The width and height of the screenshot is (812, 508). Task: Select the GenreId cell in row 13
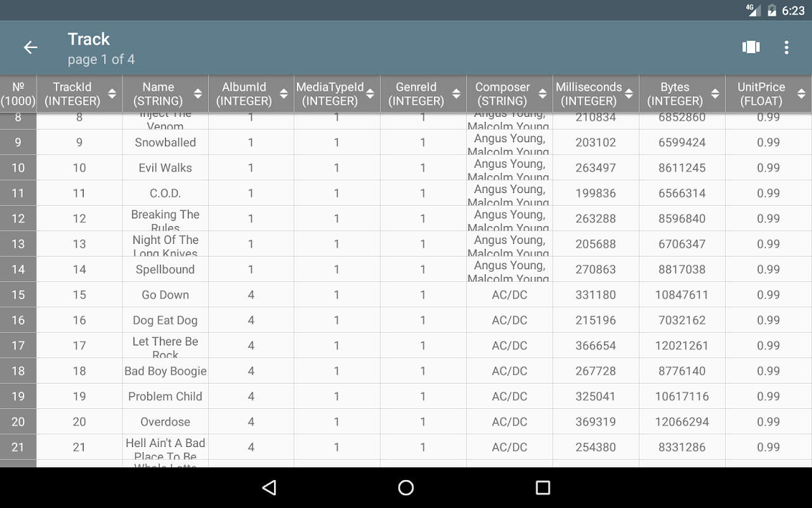tap(423, 244)
